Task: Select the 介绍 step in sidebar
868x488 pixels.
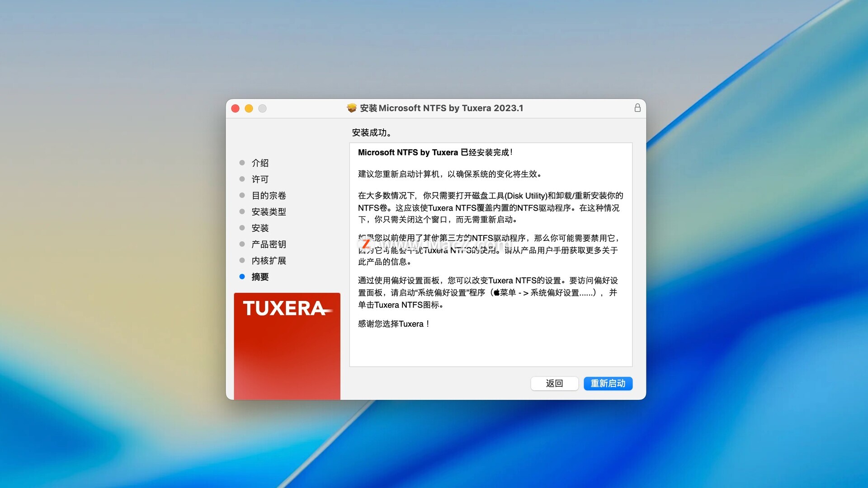Action: 260,163
